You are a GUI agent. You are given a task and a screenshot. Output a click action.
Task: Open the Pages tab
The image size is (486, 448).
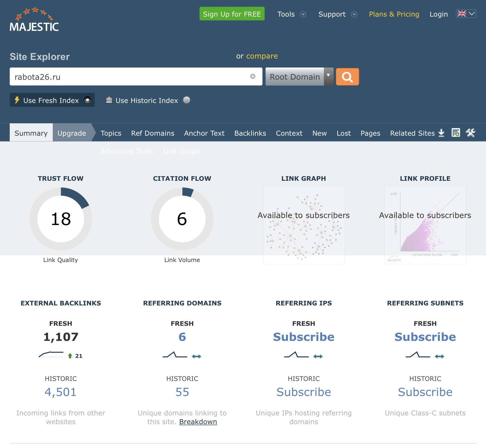370,133
